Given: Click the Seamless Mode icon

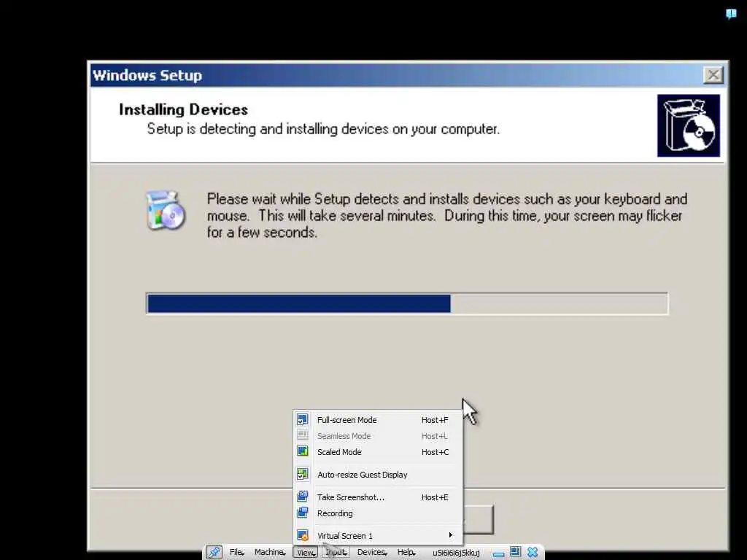Looking at the screenshot, I should (x=303, y=435).
